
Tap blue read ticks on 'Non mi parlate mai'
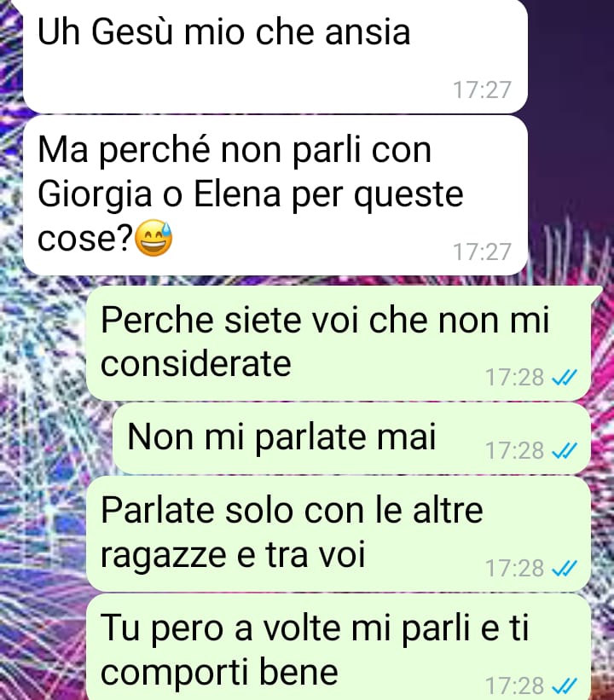(x=565, y=451)
